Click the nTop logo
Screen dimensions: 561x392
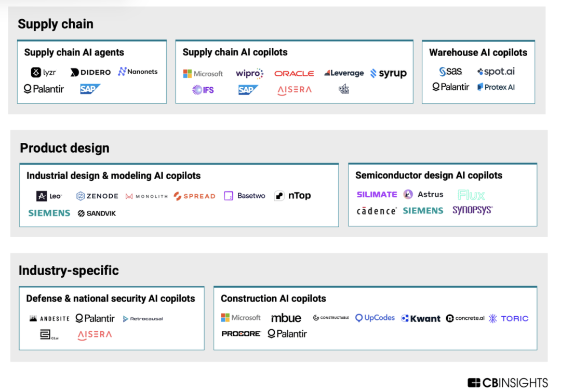point(292,196)
